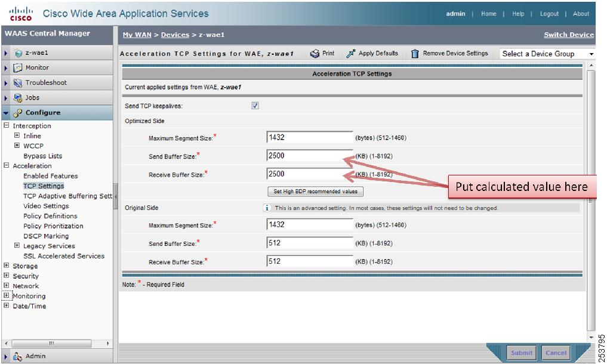Navigate to My WAN breadcrumb
The width and height of the screenshot is (607, 364).
pyautogui.click(x=137, y=35)
